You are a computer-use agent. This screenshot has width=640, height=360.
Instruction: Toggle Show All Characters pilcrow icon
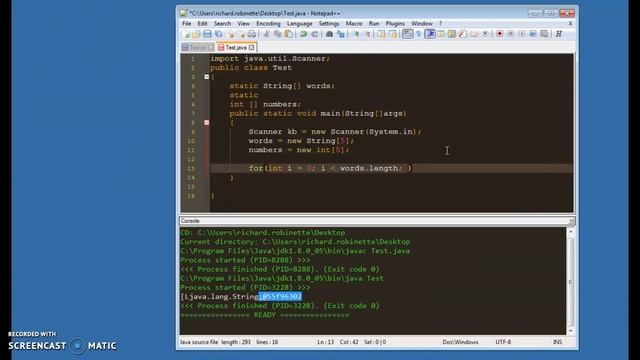coord(418,34)
